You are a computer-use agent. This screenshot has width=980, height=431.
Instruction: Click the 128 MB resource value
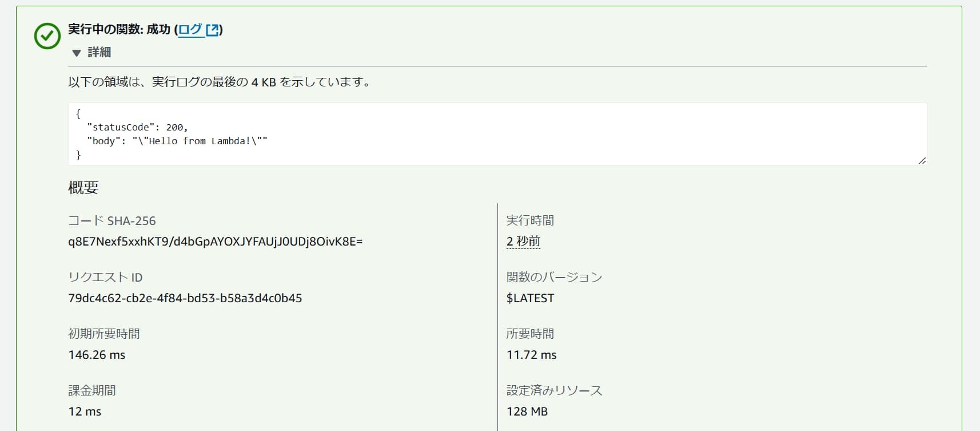coord(527,412)
